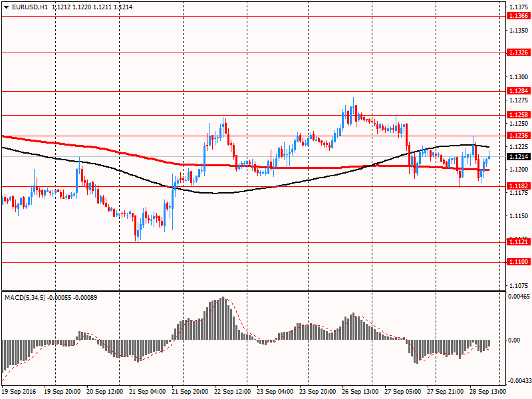Click the 21 Sep 20:00 time label

190,392
